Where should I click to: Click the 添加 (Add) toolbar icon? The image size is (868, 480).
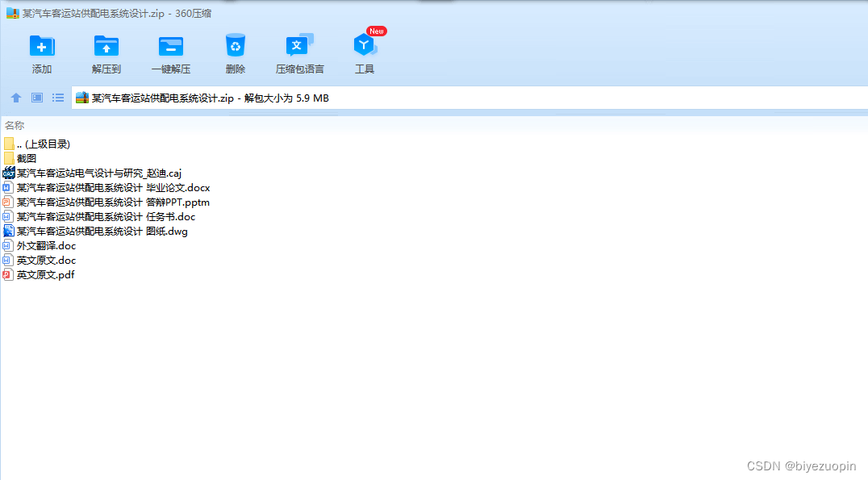pyautogui.click(x=41, y=46)
